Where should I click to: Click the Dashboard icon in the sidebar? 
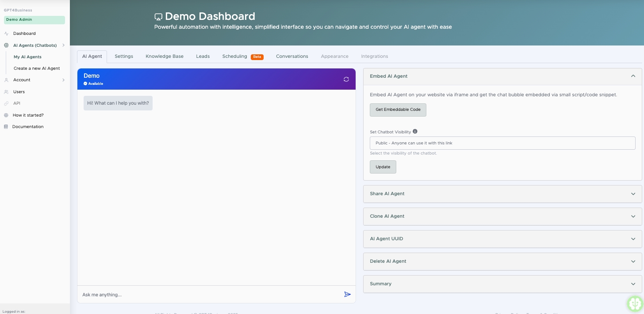[x=6, y=34]
